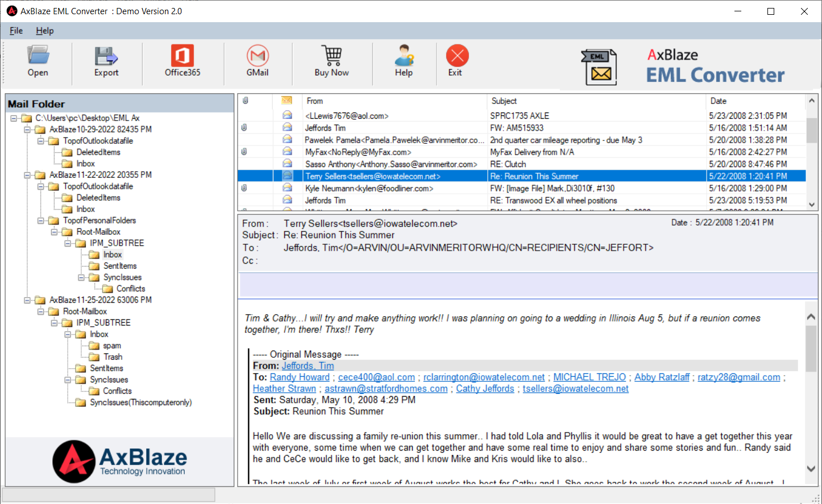Open Help from the toolbar icon
Image resolution: width=822 pixels, height=504 pixels.
click(404, 55)
